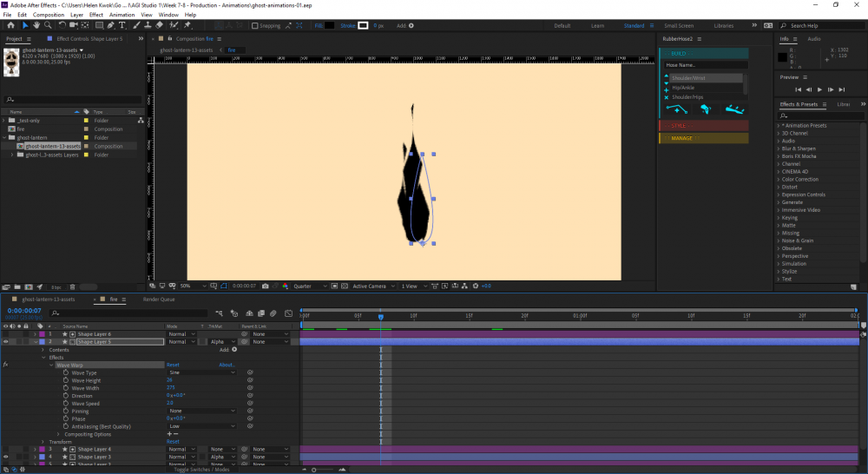The width and height of the screenshot is (868, 474).
Task: Enable the Snapping checkbox
Action: [x=254, y=25]
